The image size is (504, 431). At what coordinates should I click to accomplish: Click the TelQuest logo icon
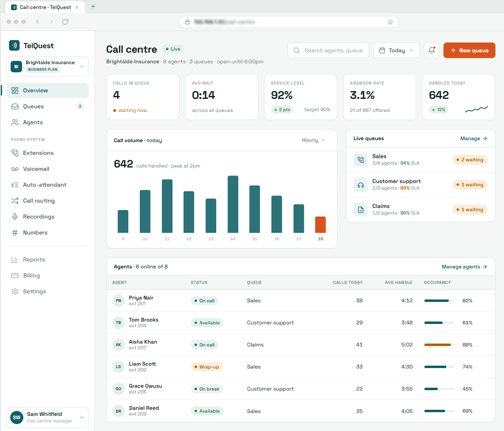point(14,45)
